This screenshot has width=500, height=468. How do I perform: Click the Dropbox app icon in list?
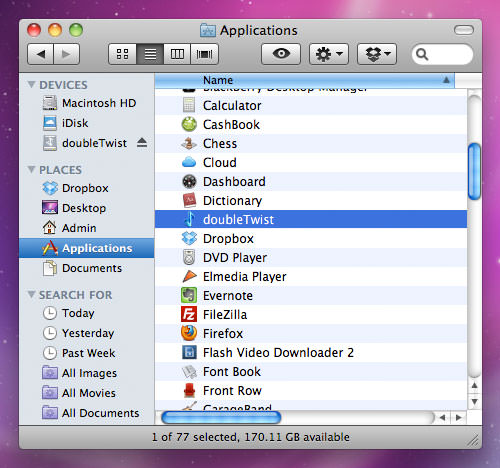click(x=189, y=238)
